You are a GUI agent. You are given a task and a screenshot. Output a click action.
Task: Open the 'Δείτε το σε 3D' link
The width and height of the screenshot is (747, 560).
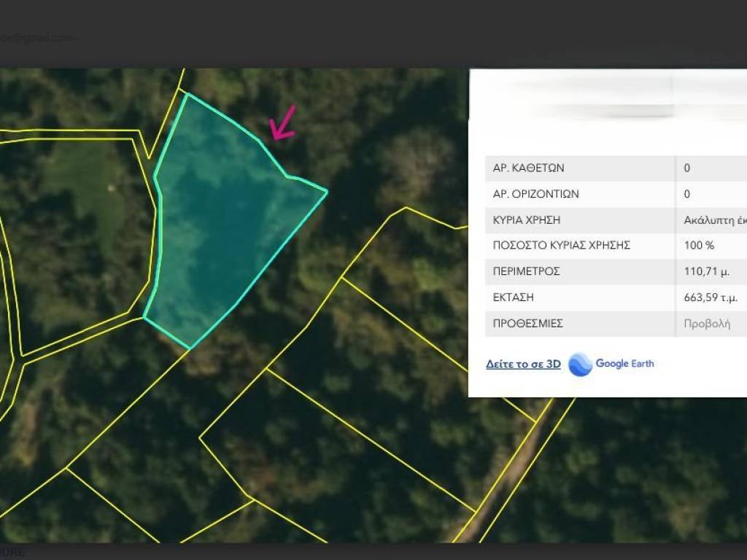click(523, 364)
